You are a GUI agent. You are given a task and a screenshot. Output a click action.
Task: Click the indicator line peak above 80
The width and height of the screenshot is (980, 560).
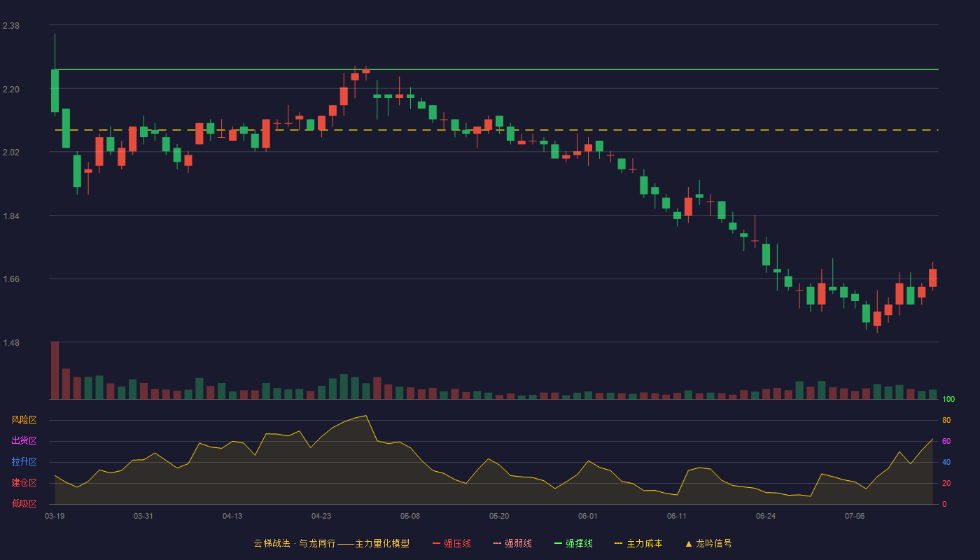(x=365, y=416)
